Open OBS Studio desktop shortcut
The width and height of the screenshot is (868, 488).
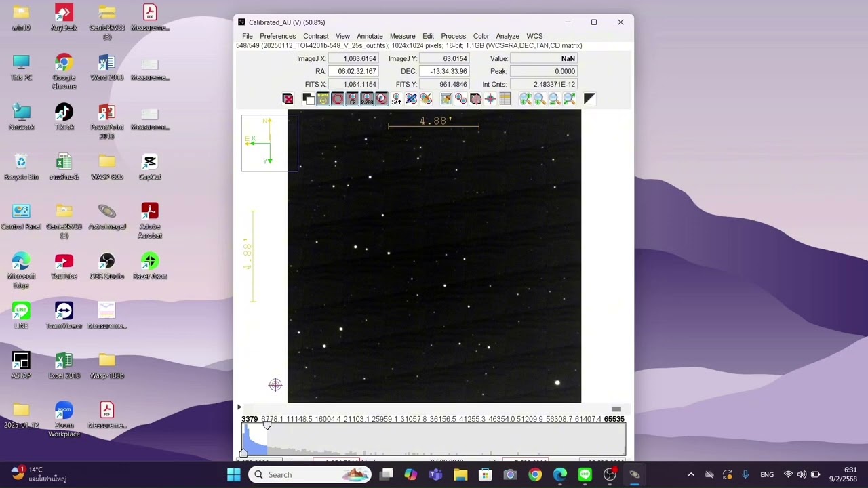click(x=106, y=266)
